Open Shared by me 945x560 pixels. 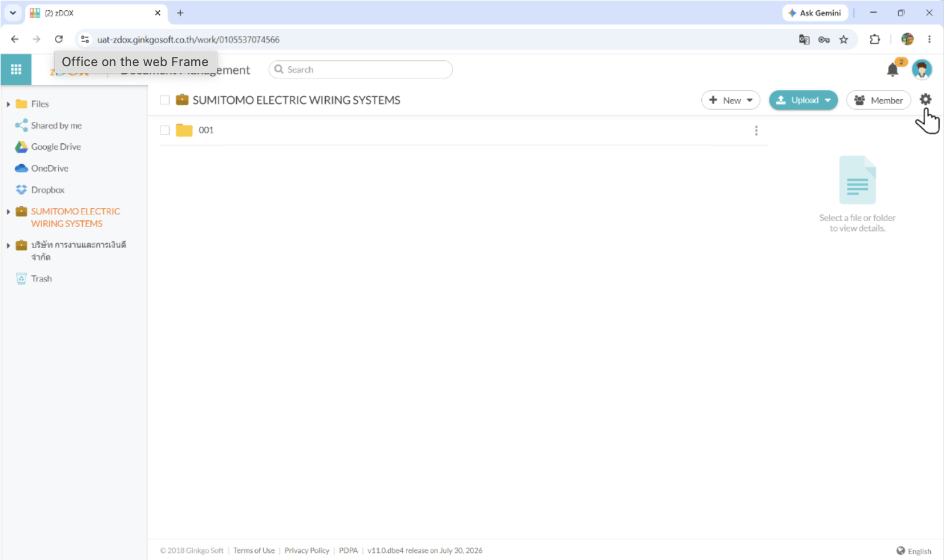tap(56, 125)
